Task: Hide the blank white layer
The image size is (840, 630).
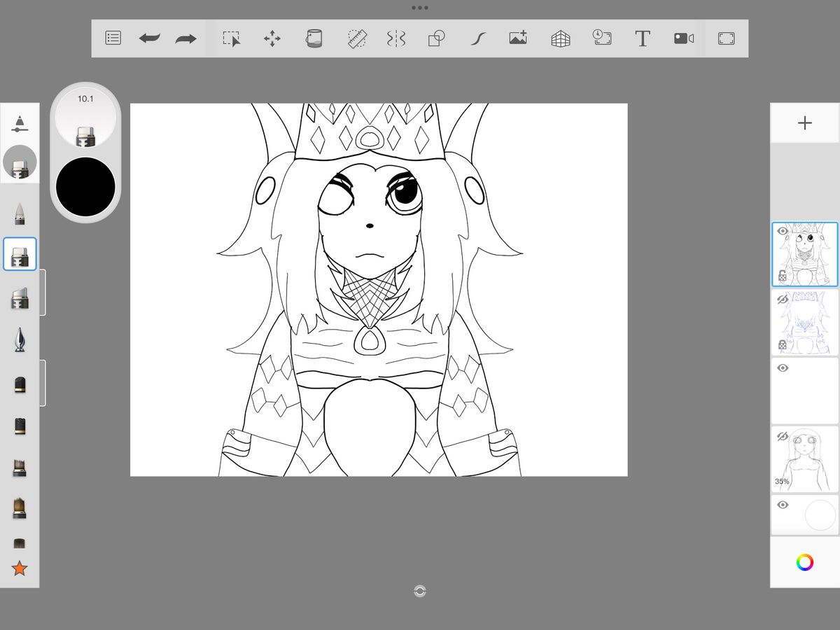Action: (x=783, y=367)
